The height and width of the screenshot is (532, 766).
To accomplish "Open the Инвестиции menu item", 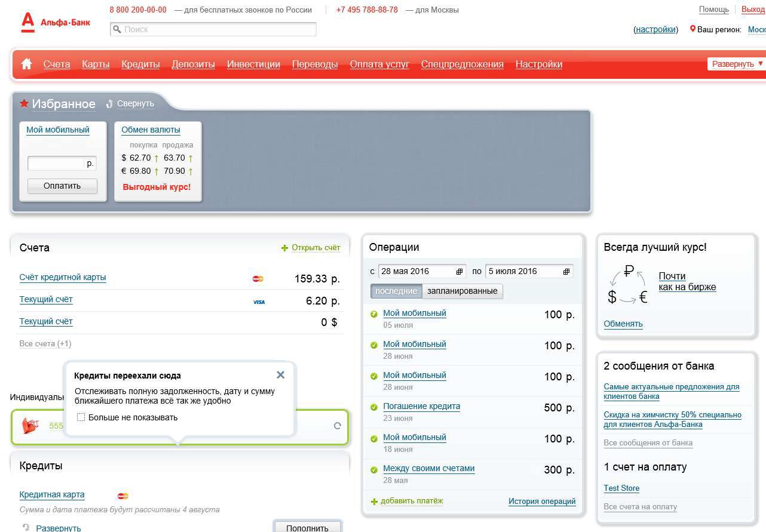I will click(x=253, y=64).
